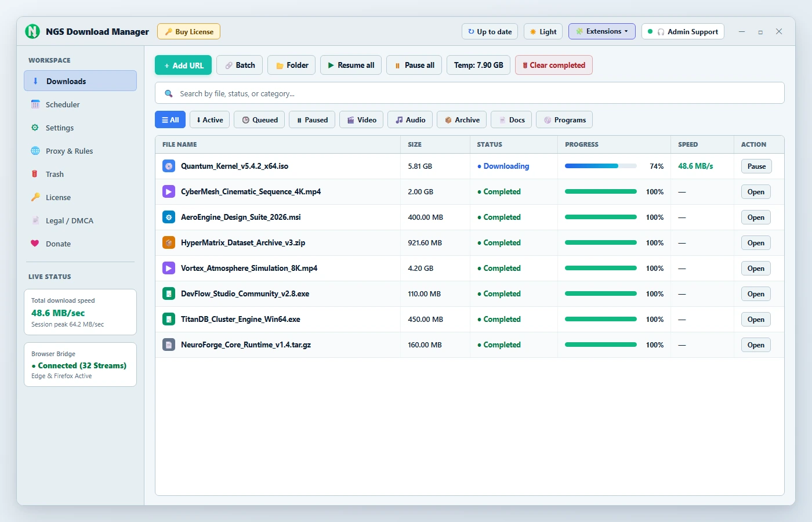Click the green NGS app logo icon

click(x=33, y=31)
